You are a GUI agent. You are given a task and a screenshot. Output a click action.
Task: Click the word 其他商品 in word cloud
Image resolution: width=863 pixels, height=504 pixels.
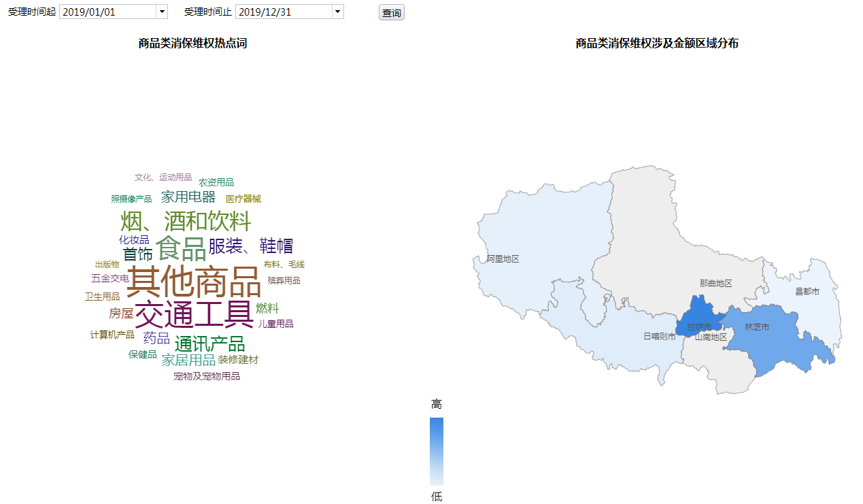(194, 281)
